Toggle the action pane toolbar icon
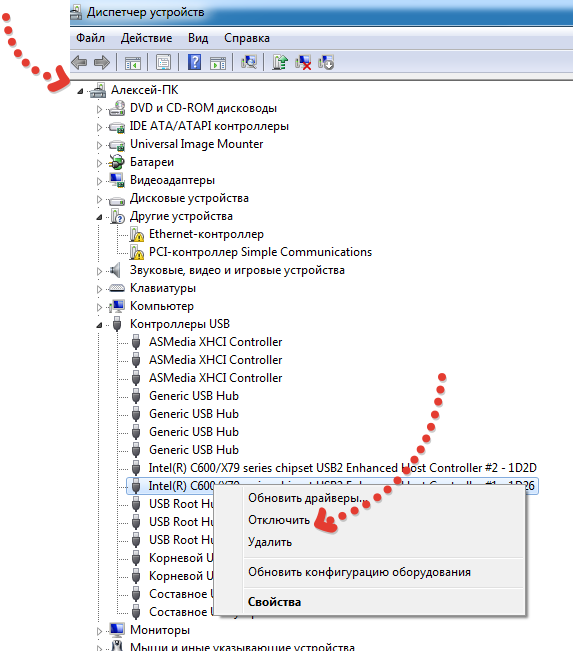This screenshot has width=573, height=651. 218,63
